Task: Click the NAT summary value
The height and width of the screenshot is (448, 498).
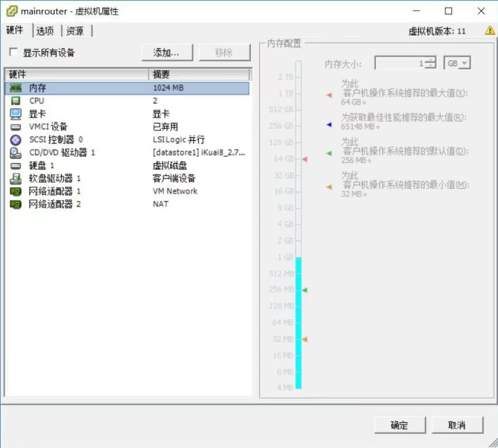Action: point(160,204)
